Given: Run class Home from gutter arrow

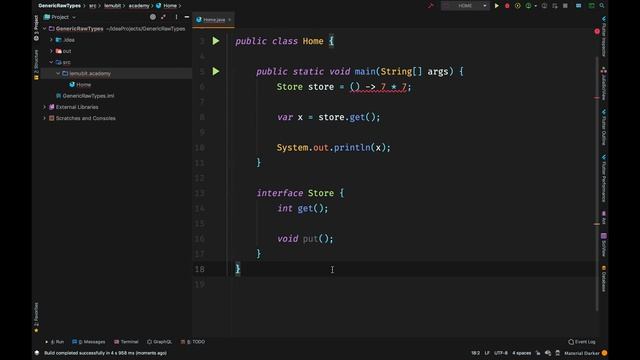Looking at the screenshot, I should click(216, 41).
